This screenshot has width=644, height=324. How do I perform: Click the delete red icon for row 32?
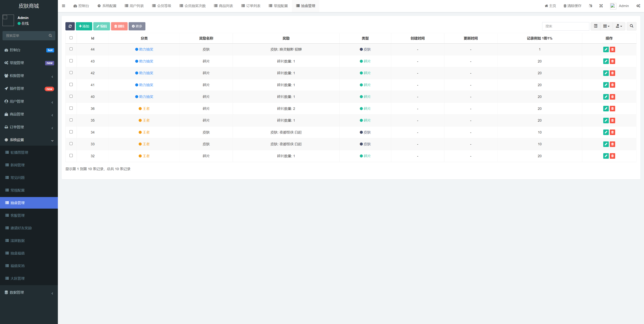(x=612, y=156)
